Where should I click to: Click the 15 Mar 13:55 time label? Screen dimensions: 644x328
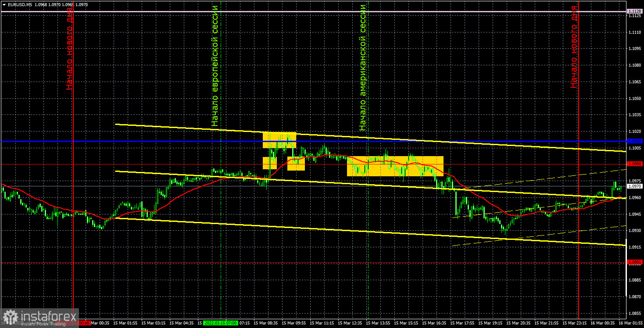click(x=378, y=323)
